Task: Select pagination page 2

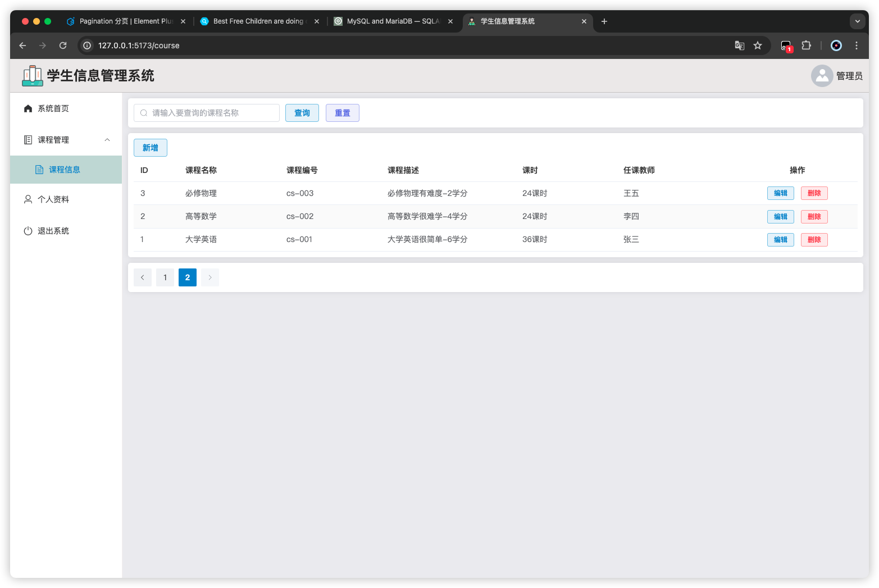Action: pos(188,277)
